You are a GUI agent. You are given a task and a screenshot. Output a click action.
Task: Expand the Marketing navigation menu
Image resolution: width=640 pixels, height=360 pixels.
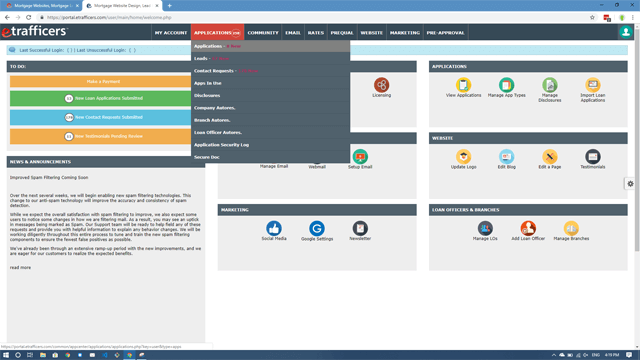pos(404,33)
